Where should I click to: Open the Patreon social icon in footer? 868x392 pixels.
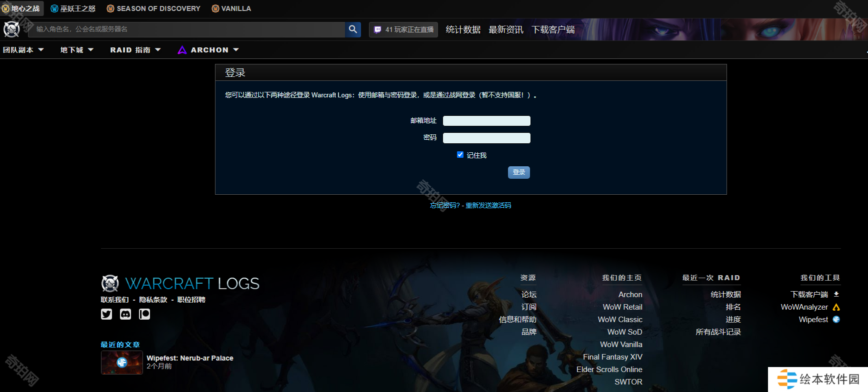pyautogui.click(x=144, y=314)
